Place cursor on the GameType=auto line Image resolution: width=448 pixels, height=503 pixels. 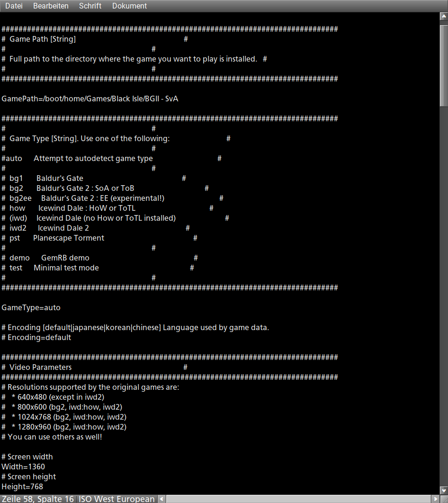pos(31,307)
